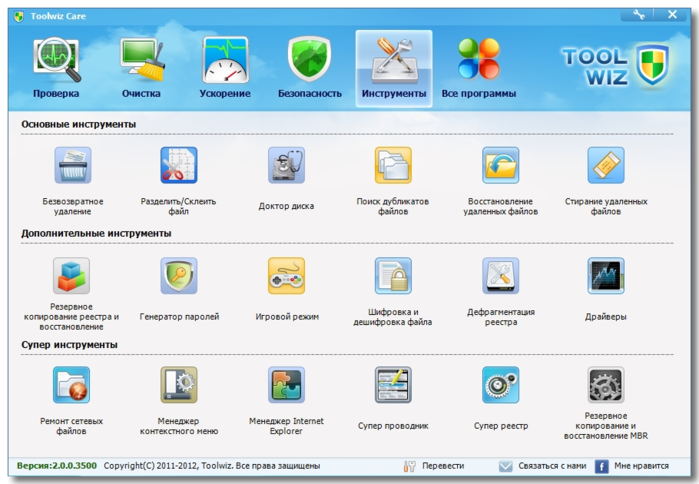
Task: Click the Версия:2.0.0.3500 text
Action: (57, 466)
